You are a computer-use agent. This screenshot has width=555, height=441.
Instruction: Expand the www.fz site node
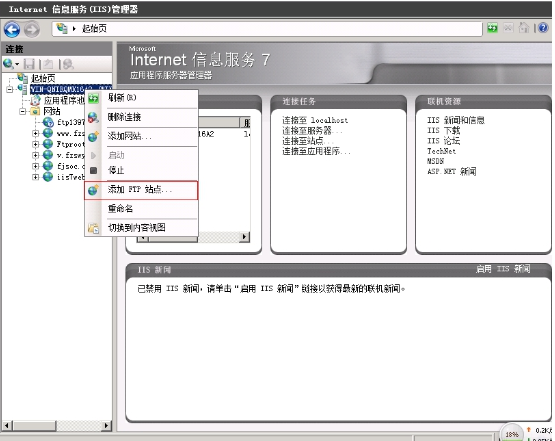35,133
